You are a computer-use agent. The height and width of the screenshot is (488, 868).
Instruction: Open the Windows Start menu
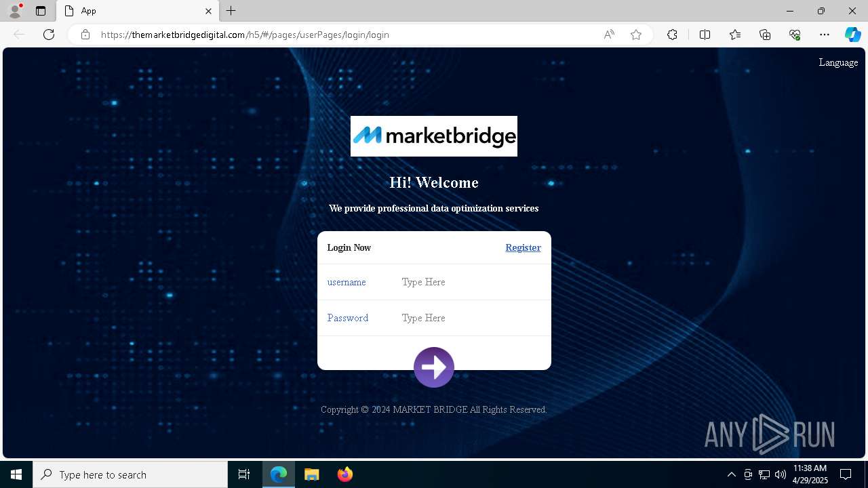(16, 474)
